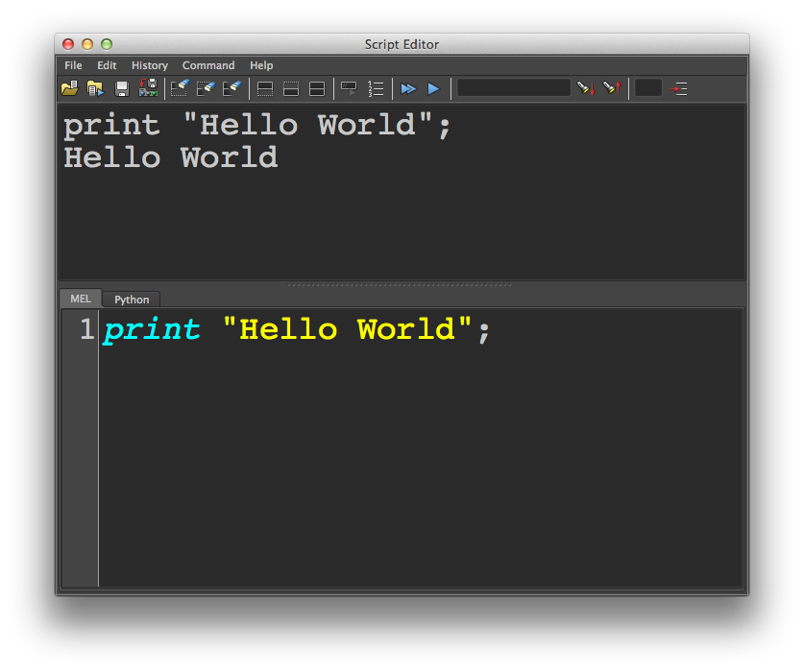Click the go-to-line number field
The height and width of the screenshot is (672, 804).
pyautogui.click(x=649, y=87)
